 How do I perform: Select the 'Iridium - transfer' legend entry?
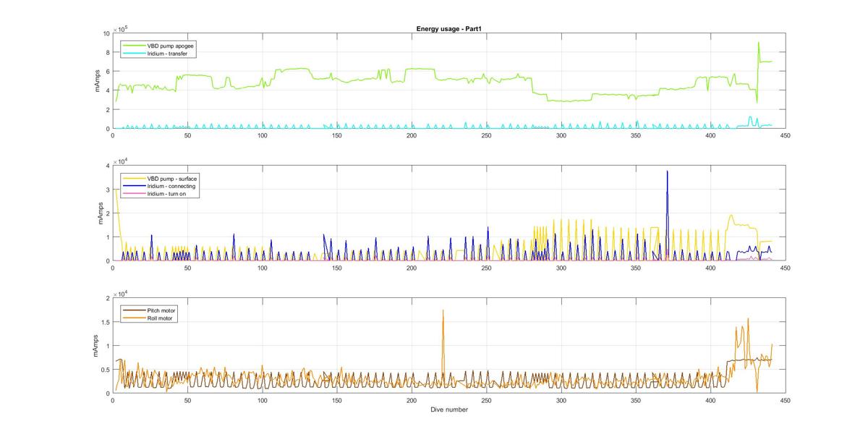pyautogui.click(x=167, y=53)
